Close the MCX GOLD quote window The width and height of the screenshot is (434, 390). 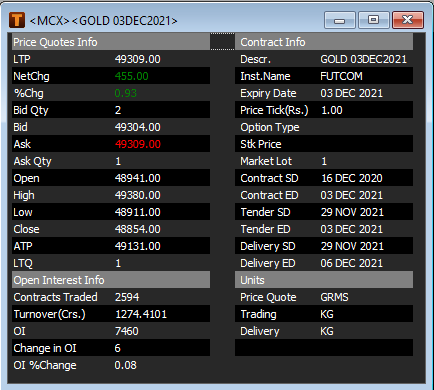click(x=408, y=20)
